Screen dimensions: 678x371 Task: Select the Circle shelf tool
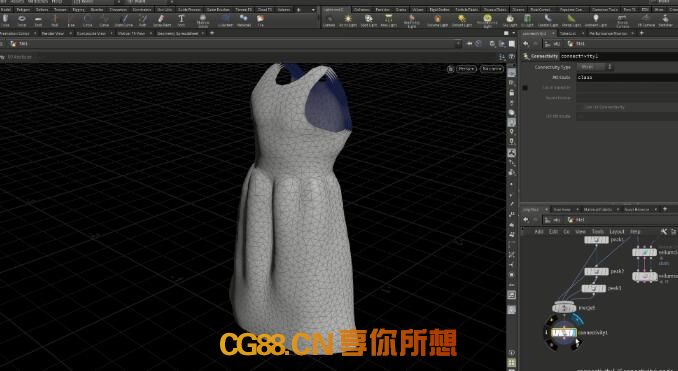point(87,20)
